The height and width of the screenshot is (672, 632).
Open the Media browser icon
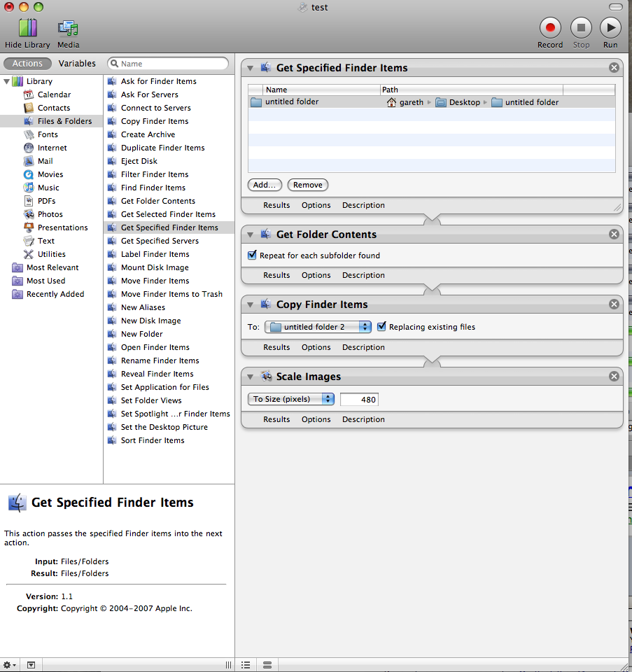[68, 28]
